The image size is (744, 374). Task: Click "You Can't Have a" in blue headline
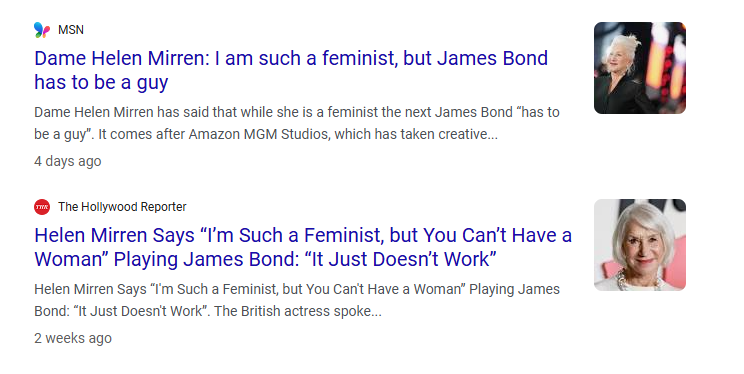(x=497, y=235)
